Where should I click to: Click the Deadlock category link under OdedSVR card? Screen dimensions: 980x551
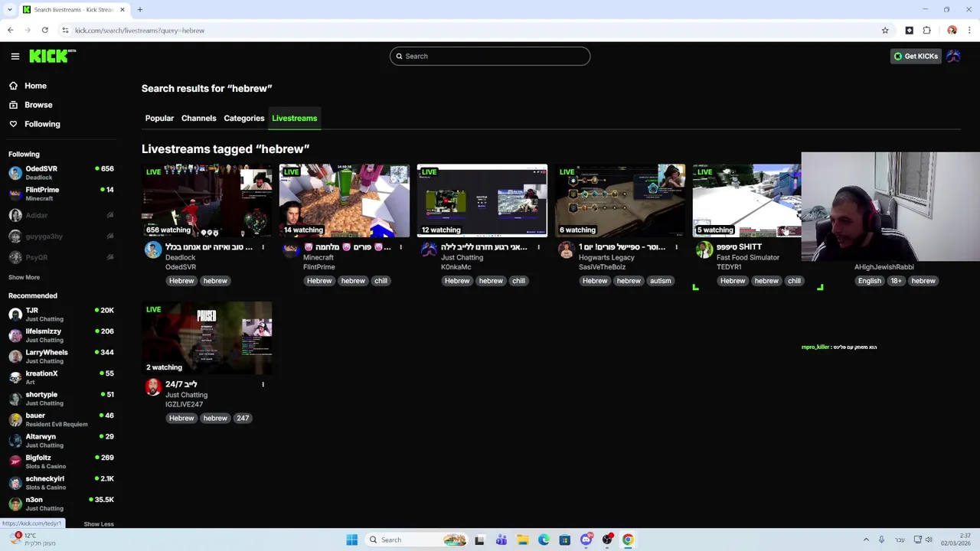click(x=181, y=258)
